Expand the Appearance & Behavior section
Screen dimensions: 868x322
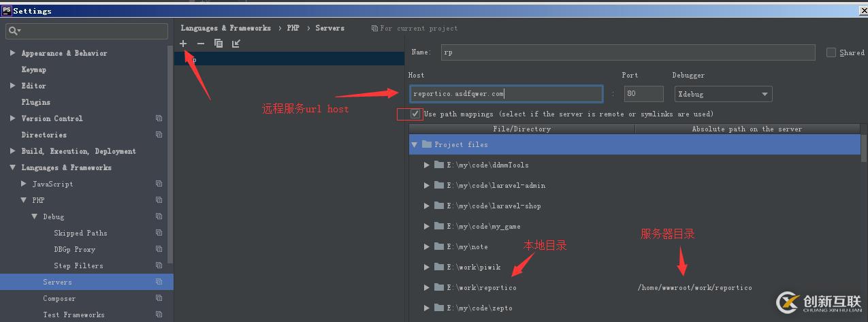[x=13, y=53]
